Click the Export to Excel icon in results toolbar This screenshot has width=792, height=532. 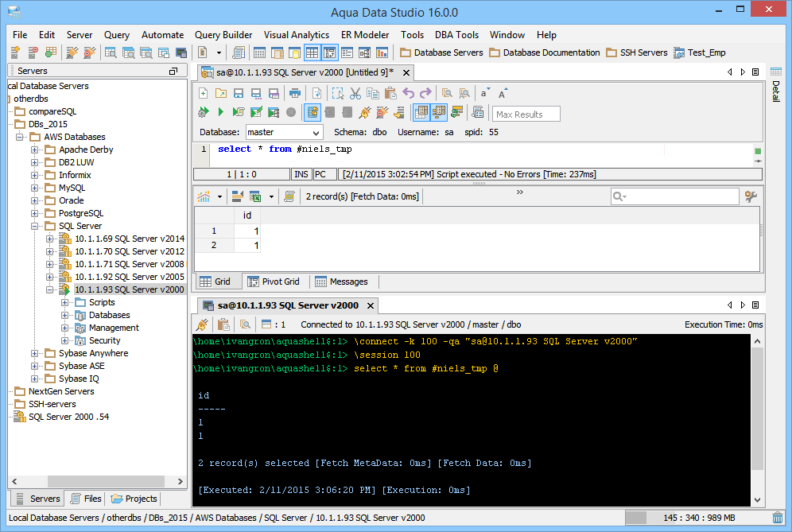point(255,196)
